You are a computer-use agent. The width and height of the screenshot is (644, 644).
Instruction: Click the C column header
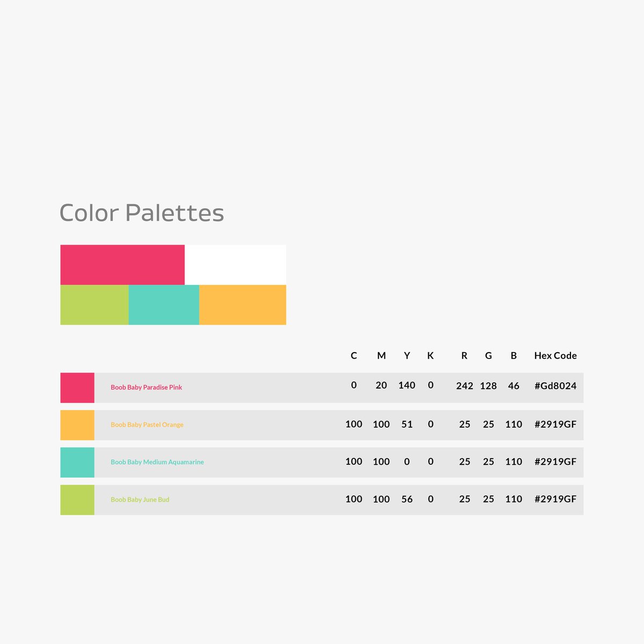[354, 355]
